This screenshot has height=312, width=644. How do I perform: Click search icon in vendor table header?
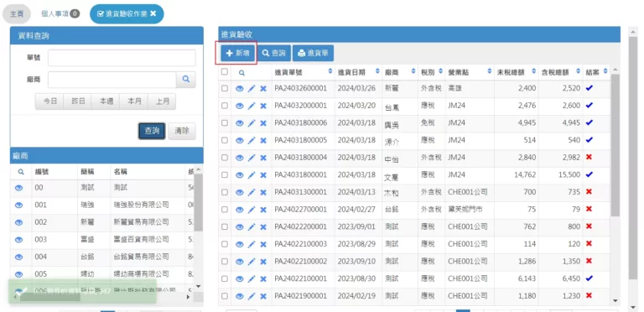tap(20, 172)
